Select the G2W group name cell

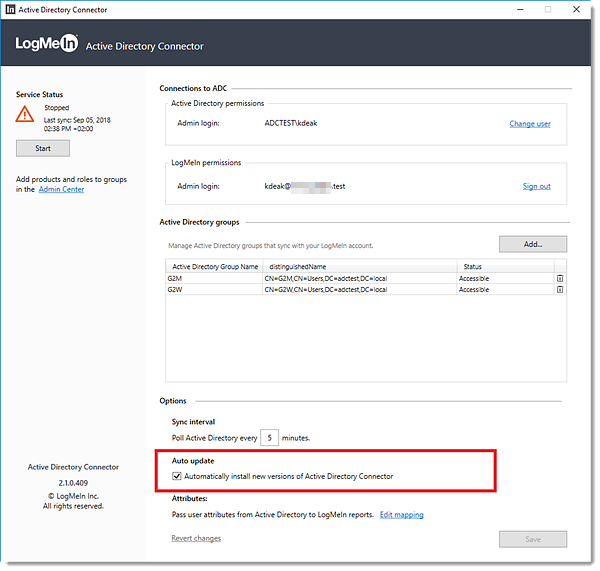[x=214, y=289]
